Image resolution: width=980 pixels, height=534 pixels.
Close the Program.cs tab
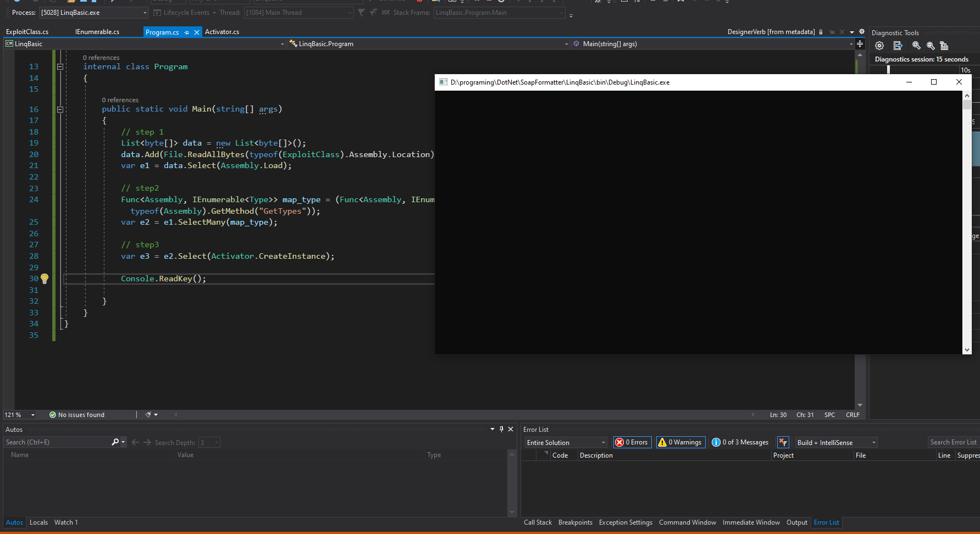coord(197,32)
